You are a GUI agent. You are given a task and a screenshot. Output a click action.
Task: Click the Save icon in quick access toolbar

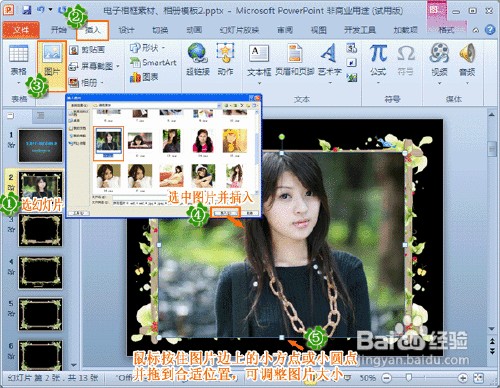[27, 10]
